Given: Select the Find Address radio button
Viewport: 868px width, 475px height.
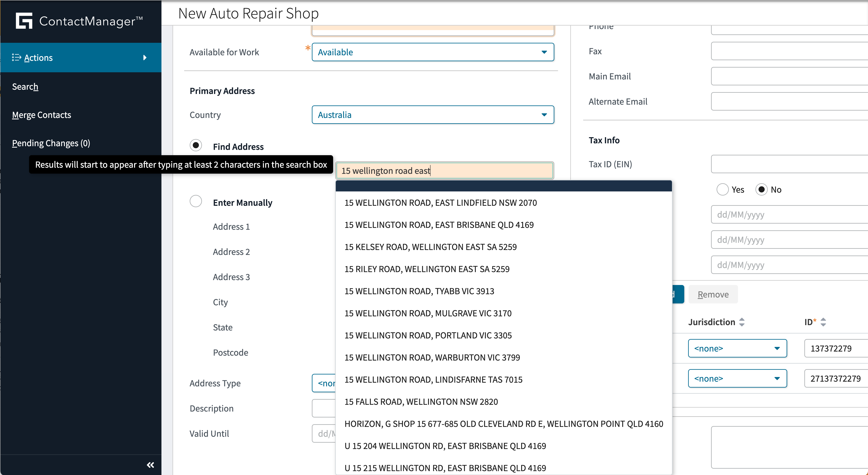Looking at the screenshot, I should pos(196,145).
